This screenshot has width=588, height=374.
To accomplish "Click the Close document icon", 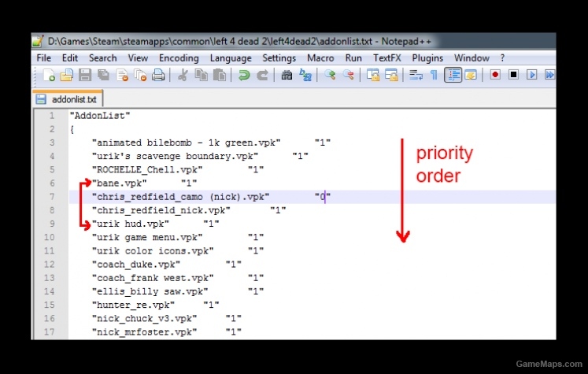I will tap(122, 75).
